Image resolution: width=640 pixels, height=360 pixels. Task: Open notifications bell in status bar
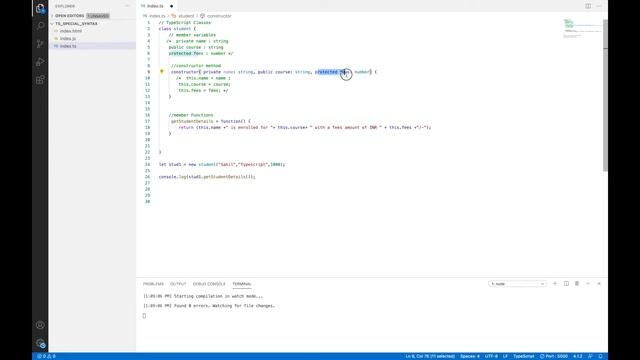(x=600, y=356)
